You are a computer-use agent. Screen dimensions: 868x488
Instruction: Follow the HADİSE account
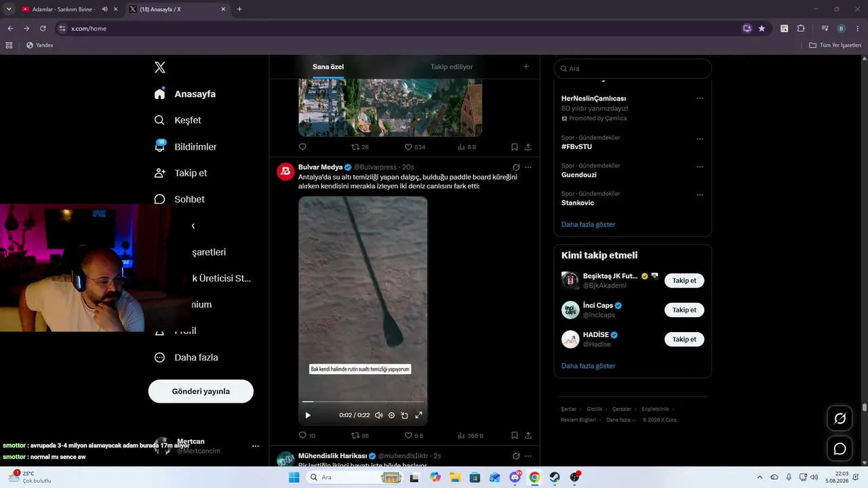point(684,339)
